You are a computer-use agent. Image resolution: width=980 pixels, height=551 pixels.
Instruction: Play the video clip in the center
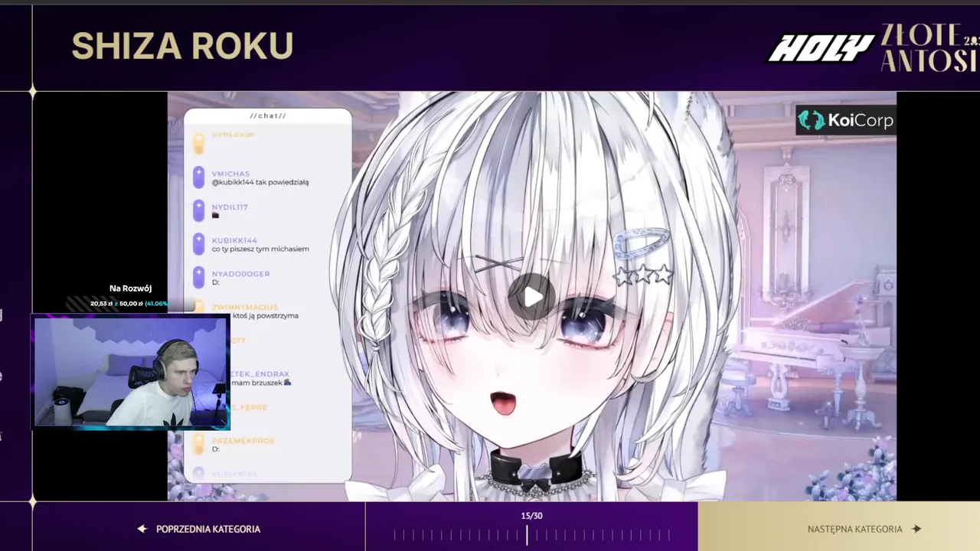click(x=533, y=297)
